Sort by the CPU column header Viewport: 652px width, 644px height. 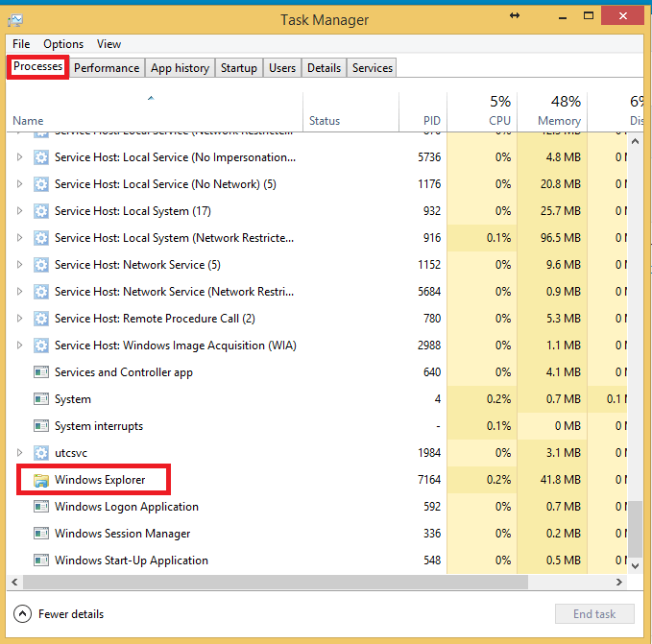(x=482, y=112)
